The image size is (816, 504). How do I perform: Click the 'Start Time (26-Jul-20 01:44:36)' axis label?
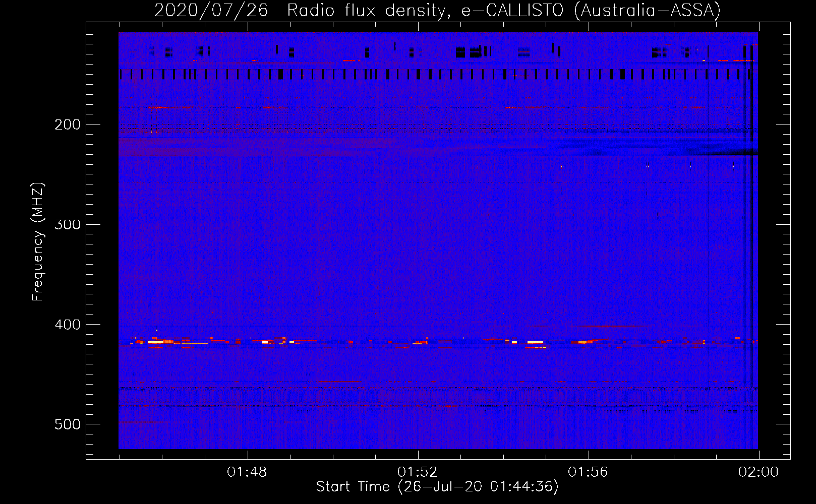click(437, 487)
